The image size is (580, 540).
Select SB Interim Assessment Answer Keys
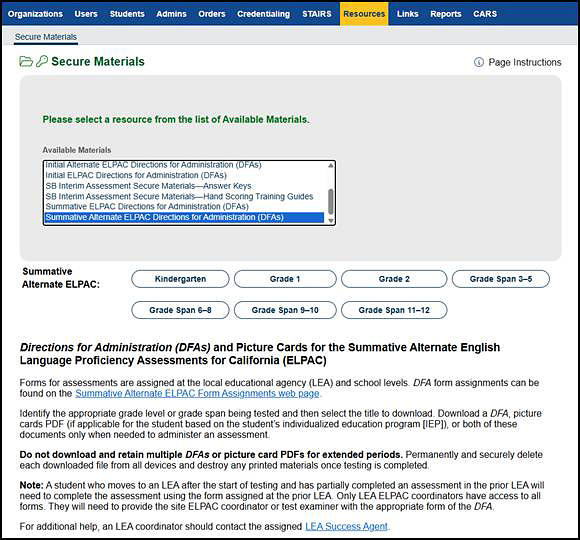184,186
